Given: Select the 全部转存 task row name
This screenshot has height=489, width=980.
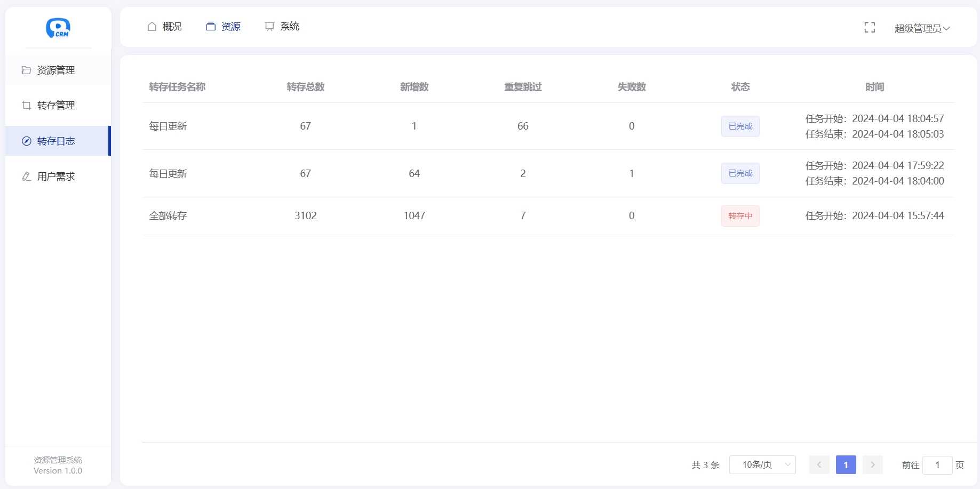Looking at the screenshot, I should 168,216.
